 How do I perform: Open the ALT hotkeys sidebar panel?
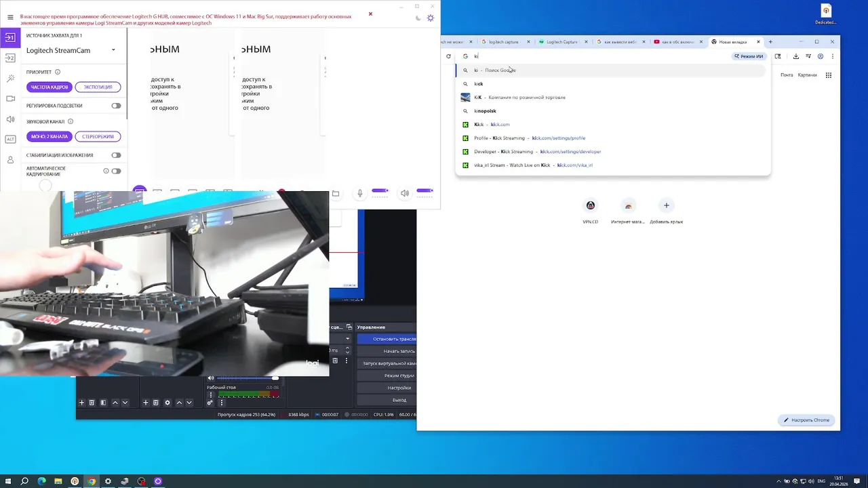click(10, 139)
